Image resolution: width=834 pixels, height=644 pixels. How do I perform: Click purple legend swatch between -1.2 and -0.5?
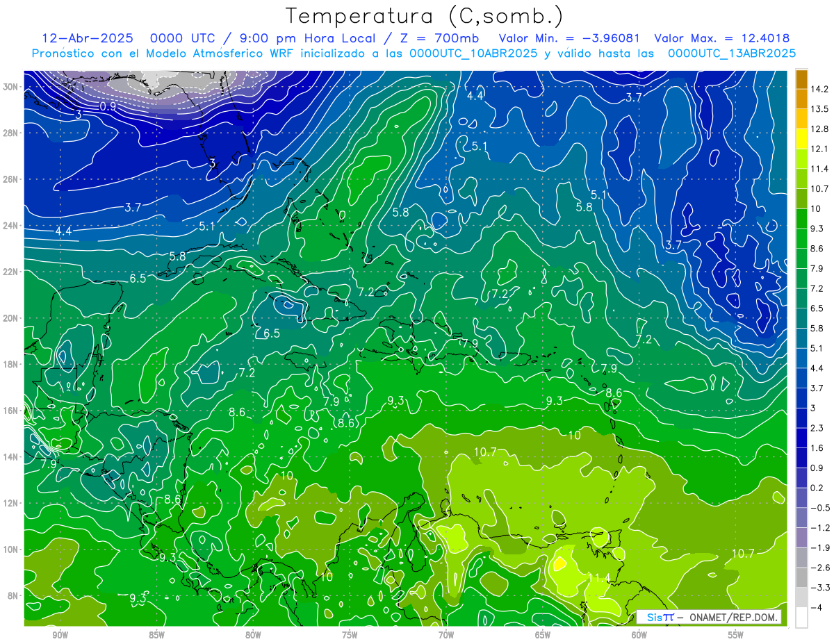802,518
